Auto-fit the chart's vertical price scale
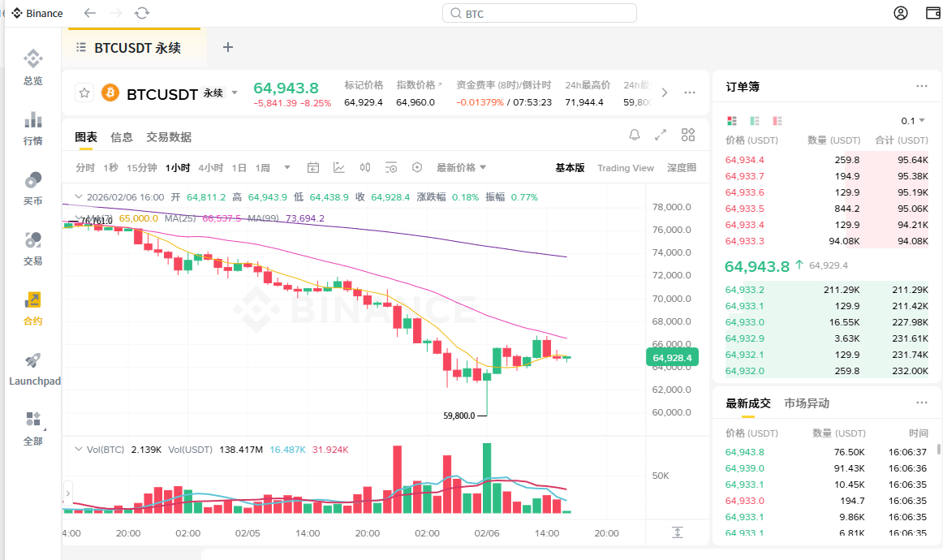The height and width of the screenshot is (560, 943). tap(677, 532)
